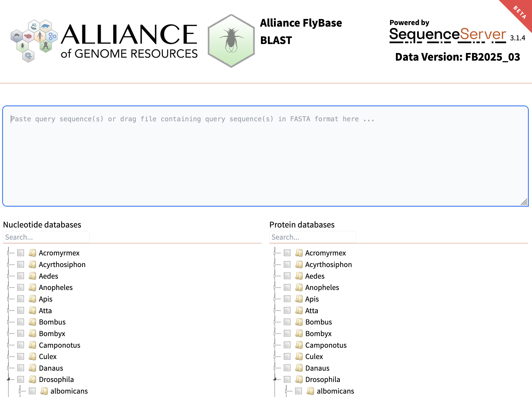Collapse the Drosophila node in Nucleotide databases

pos(8,379)
